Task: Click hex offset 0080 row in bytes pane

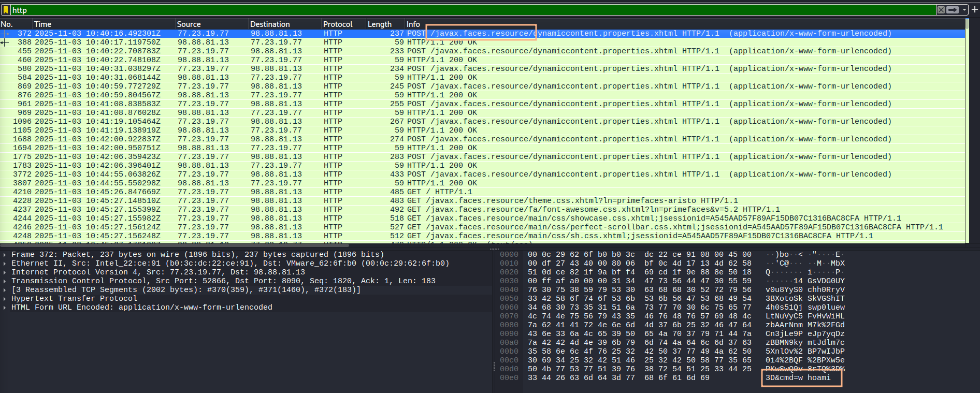Action: tap(509, 325)
